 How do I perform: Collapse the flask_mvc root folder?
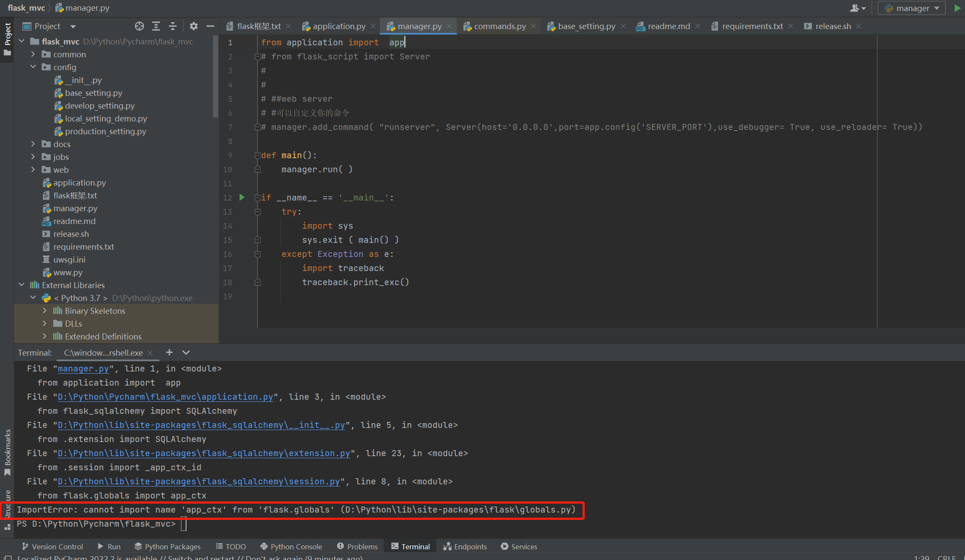21,41
